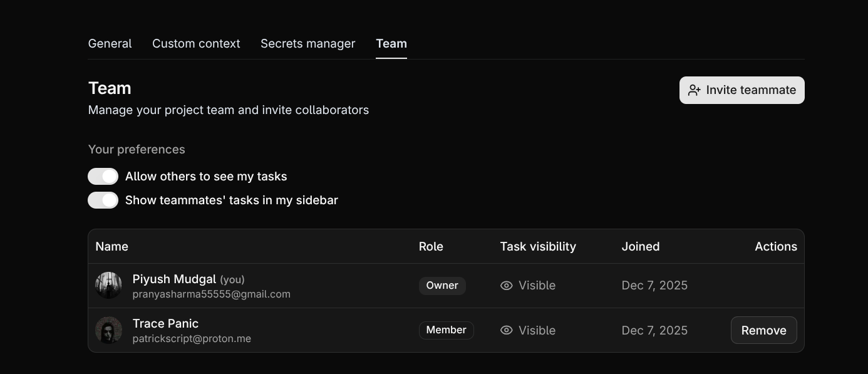This screenshot has height=374, width=868.
Task: Click the email pranyasharma55555@gmail.com
Action: point(211,294)
